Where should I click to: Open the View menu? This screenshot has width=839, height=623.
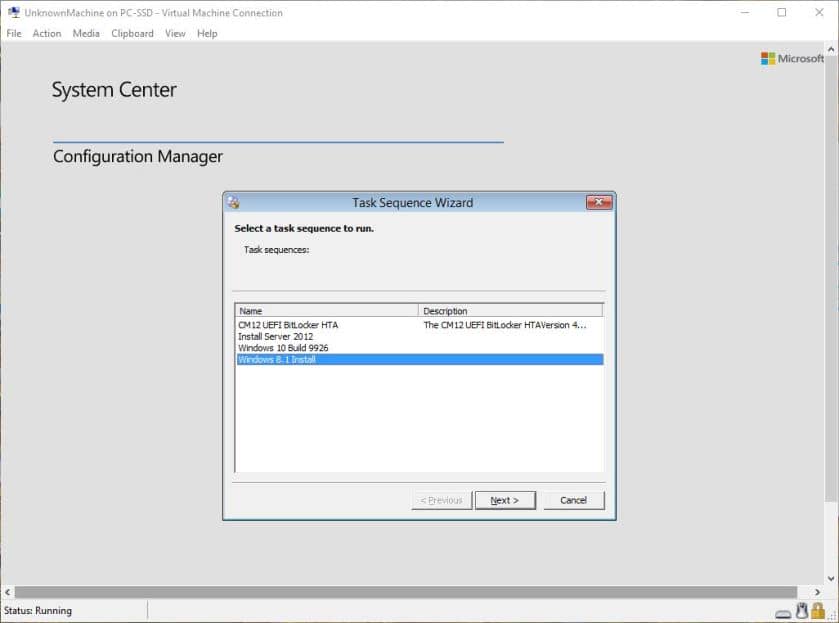[175, 33]
